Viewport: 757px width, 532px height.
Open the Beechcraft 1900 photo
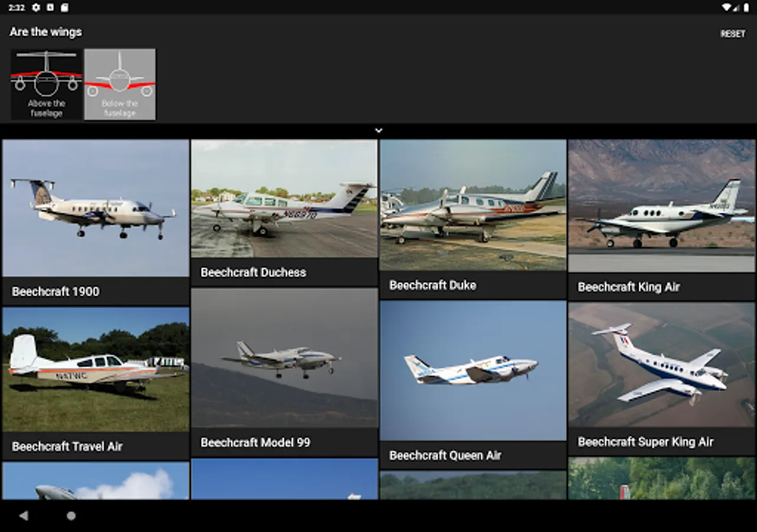pyautogui.click(x=95, y=208)
